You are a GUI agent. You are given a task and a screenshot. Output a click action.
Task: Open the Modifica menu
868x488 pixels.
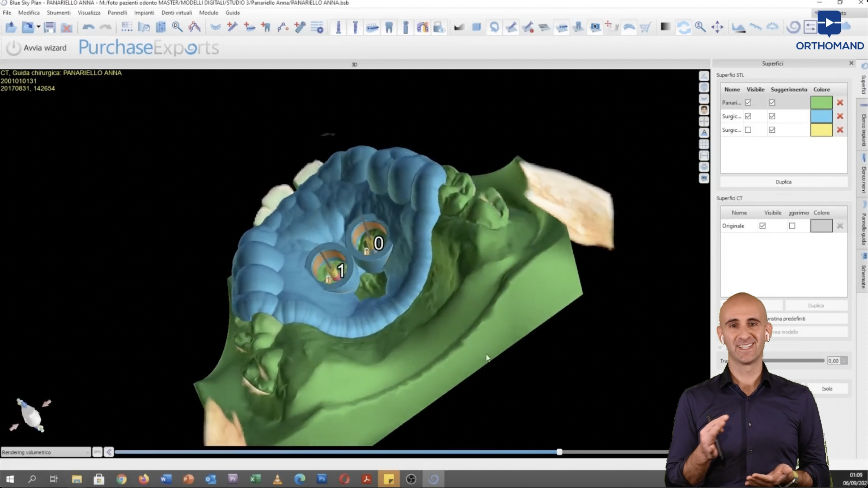pyautogui.click(x=29, y=12)
